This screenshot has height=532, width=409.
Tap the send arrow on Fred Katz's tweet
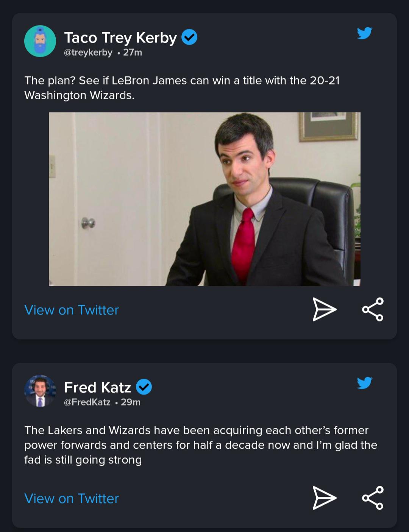324,498
